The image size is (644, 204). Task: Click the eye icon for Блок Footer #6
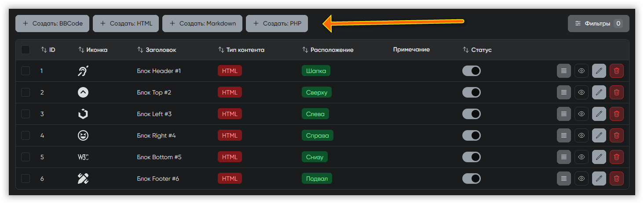pos(581,178)
